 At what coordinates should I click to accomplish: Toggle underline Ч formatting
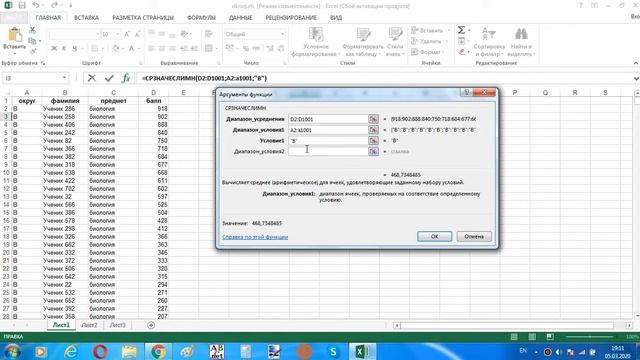point(74,49)
